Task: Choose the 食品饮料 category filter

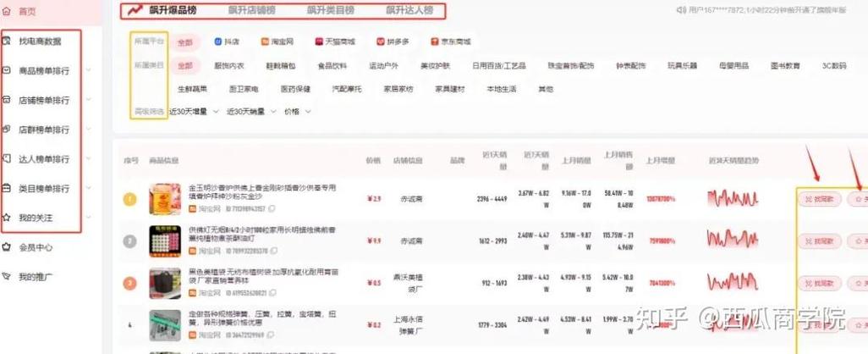Action: tap(332, 66)
